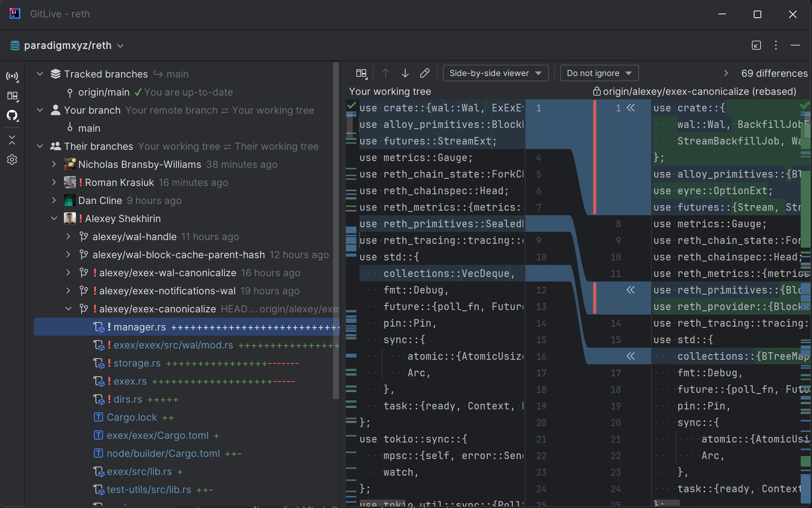Click Roman Krasiuk's avatar
Viewport: 812px width, 508px height.
(x=70, y=183)
